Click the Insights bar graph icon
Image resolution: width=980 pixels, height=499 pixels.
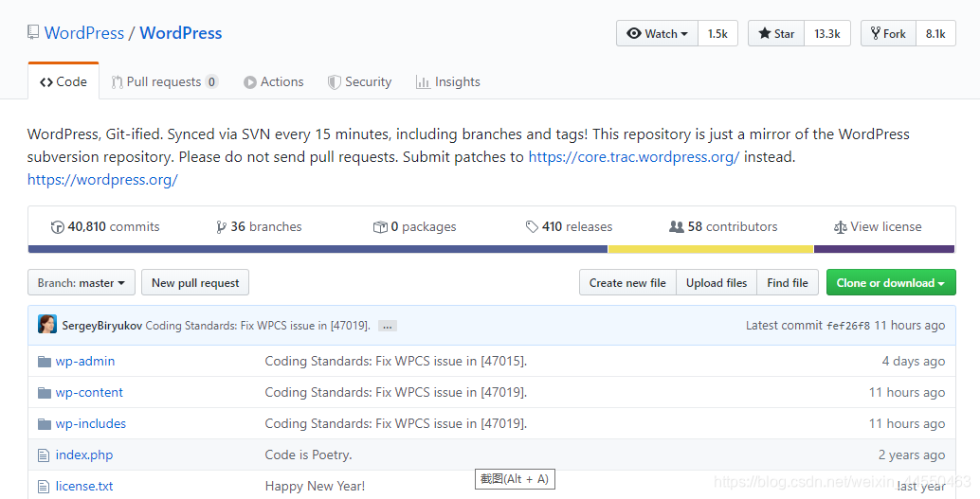[423, 82]
